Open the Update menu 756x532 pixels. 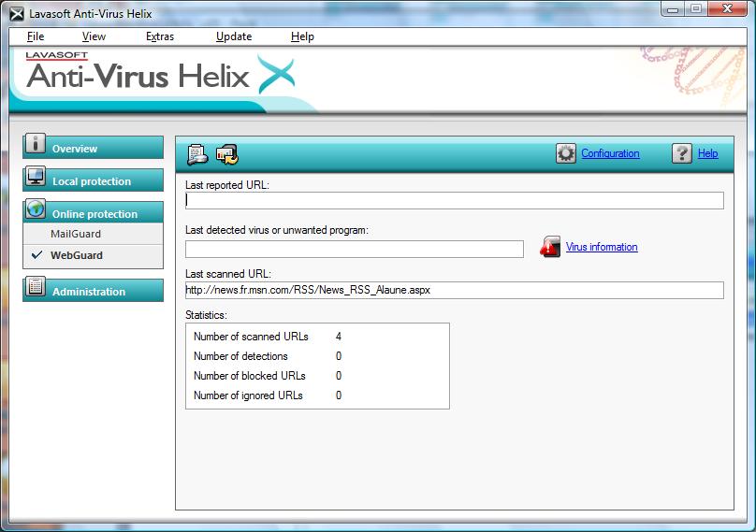pos(234,36)
